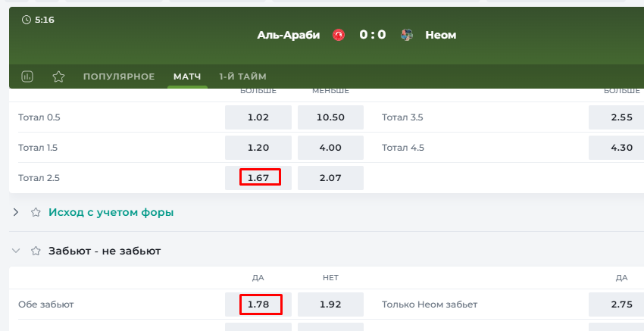Select Только Неом забьет Да 2.75
The image size is (644, 331).
click(617, 304)
